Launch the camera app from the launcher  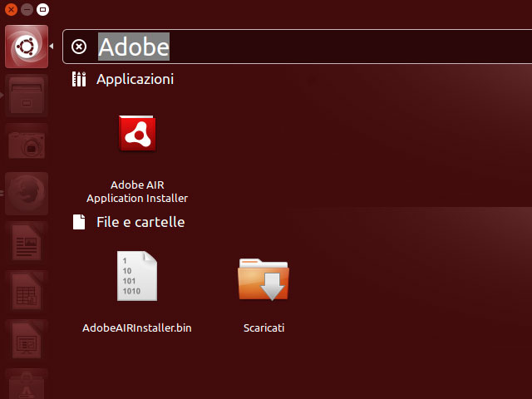27,145
